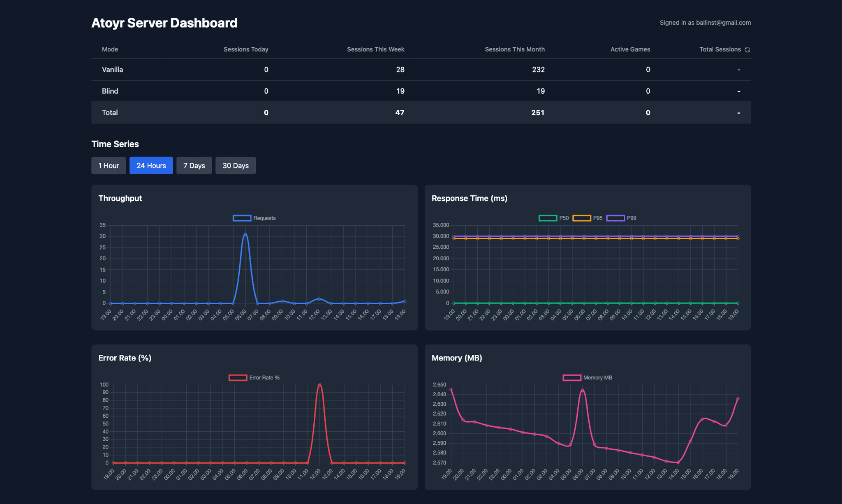Click the Memory low point at 14.00
842x504 pixels.
coord(678,462)
